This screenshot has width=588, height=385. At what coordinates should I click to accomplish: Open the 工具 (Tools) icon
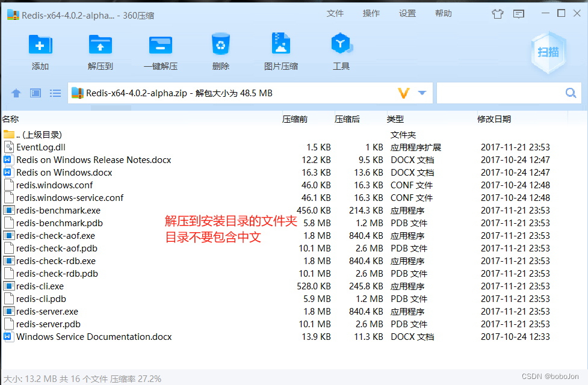coord(341,44)
